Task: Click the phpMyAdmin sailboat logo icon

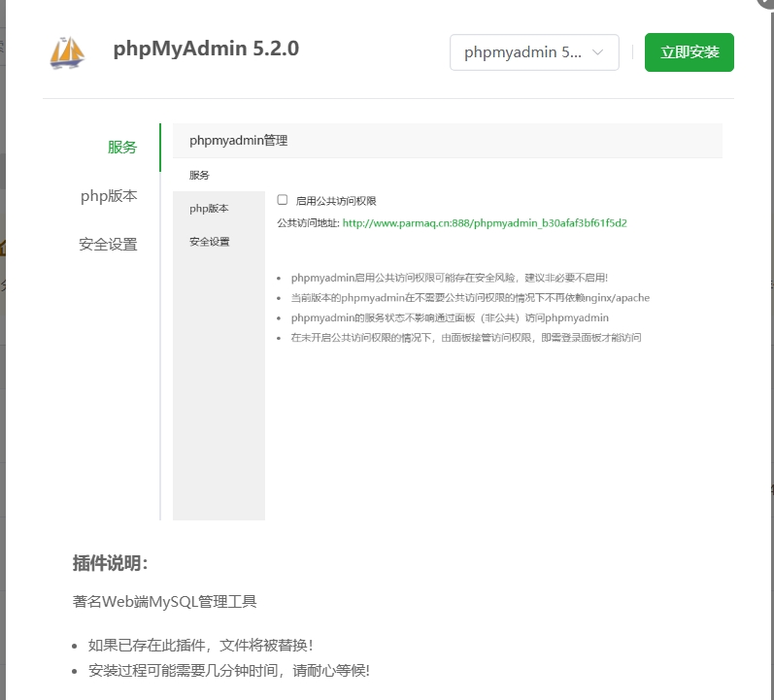Action: tap(68, 52)
